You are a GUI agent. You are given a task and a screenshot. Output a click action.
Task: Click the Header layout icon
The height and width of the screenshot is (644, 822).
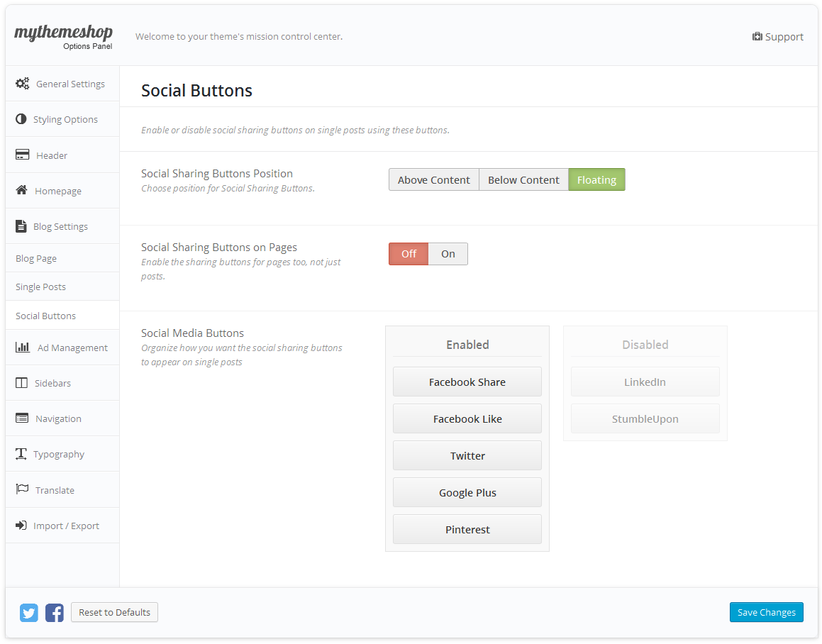(x=22, y=155)
